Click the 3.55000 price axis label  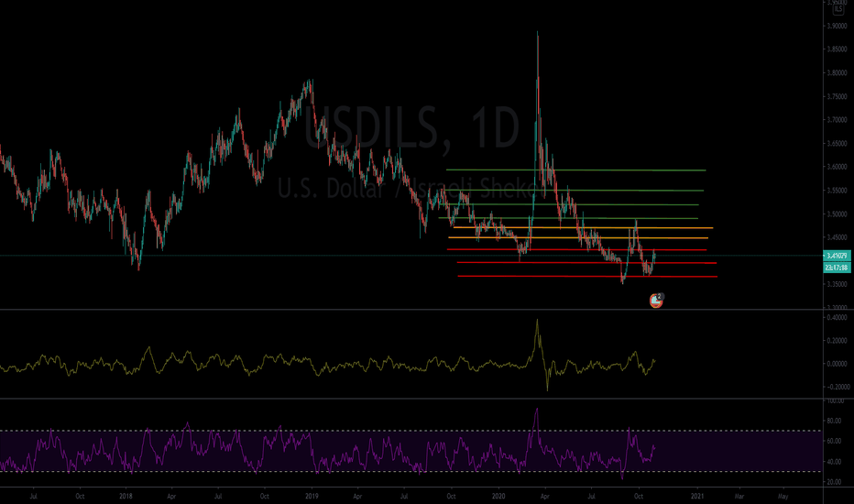pyautogui.click(x=837, y=191)
